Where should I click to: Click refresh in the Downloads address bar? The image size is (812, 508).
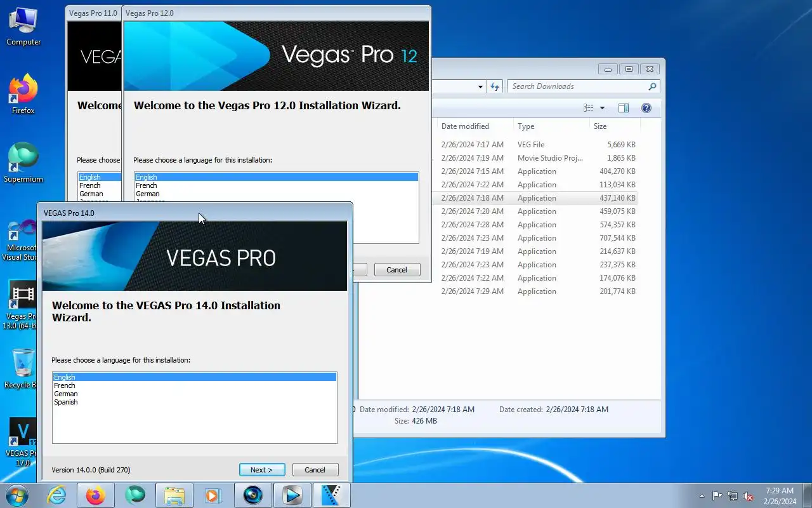tap(495, 86)
